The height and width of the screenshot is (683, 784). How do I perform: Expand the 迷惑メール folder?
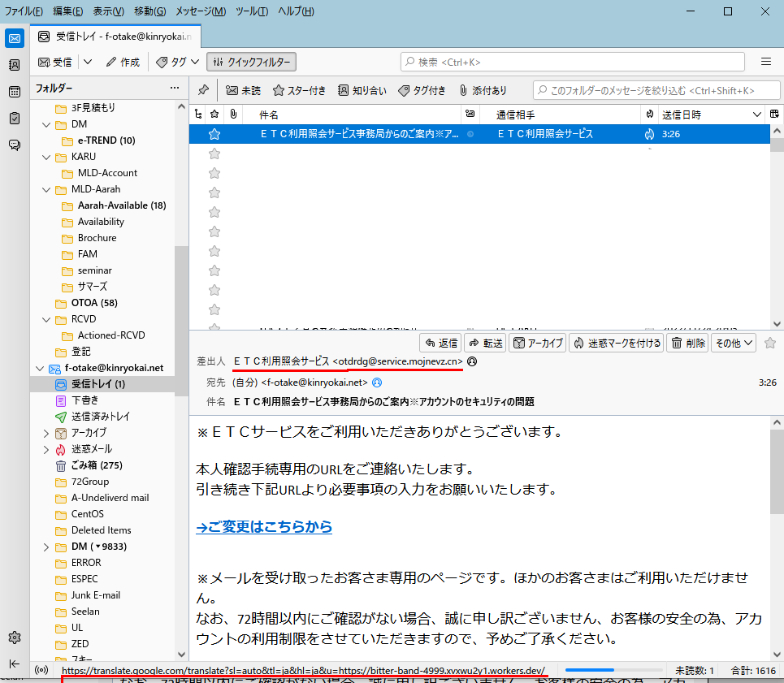pos(46,450)
